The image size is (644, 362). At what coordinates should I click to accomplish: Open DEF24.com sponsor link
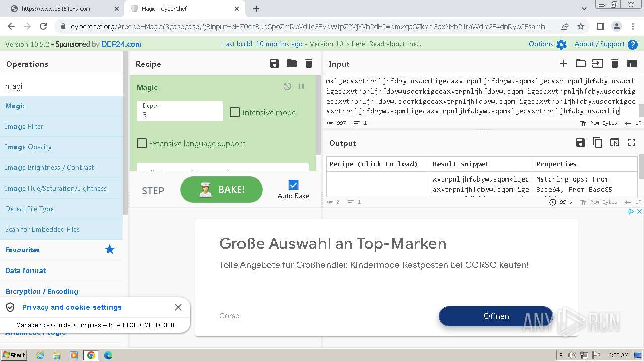pyautogui.click(x=121, y=44)
